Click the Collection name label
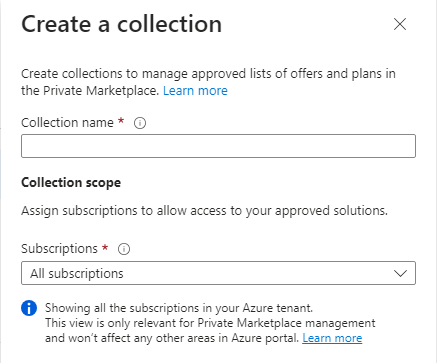The height and width of the screenshot is (363, 437). tap(67, 123)
